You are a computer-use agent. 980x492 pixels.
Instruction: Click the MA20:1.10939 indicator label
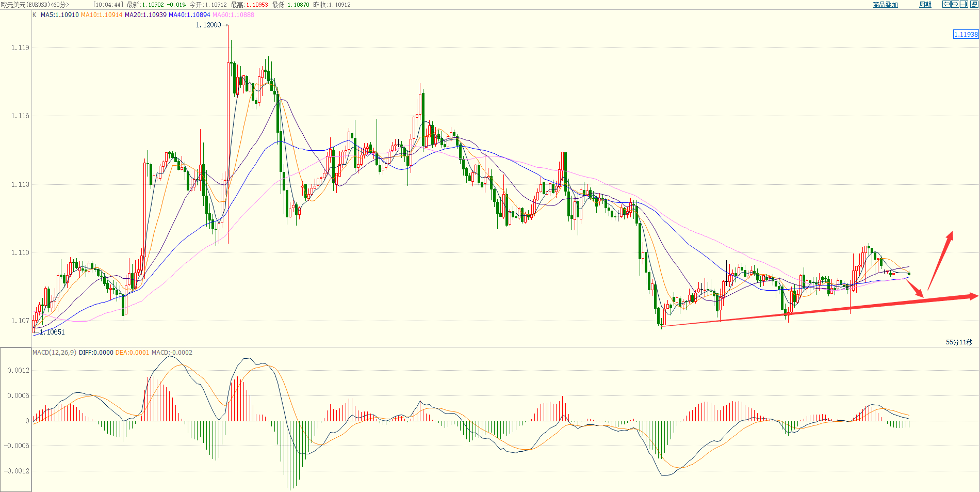(x=145, y=15)
